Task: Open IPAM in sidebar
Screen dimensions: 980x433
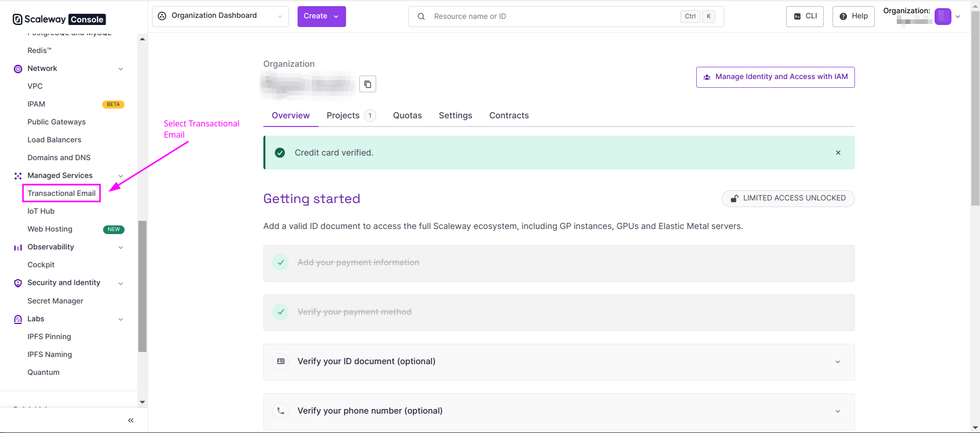Action: [36, 104]
